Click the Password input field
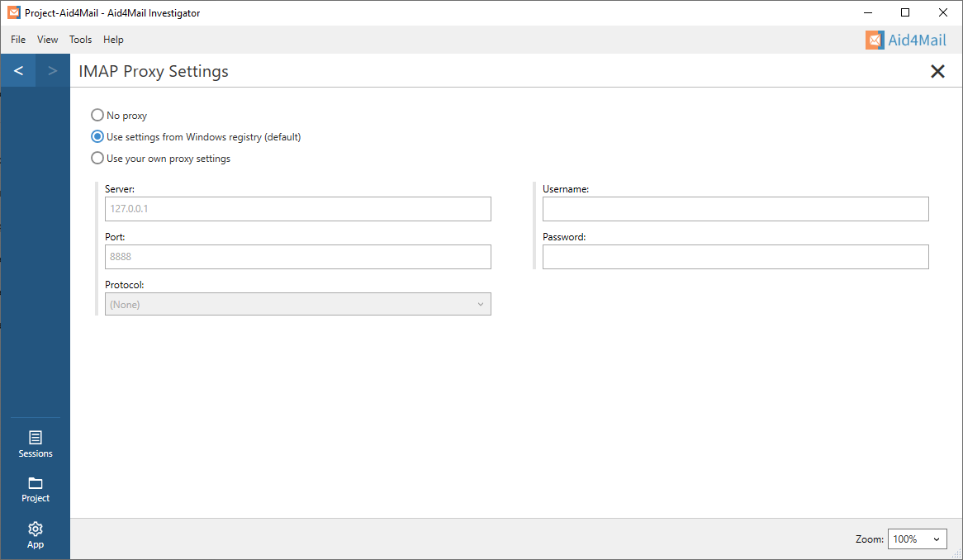The width and height of the screenshot is (963, 560). [735, 257]
